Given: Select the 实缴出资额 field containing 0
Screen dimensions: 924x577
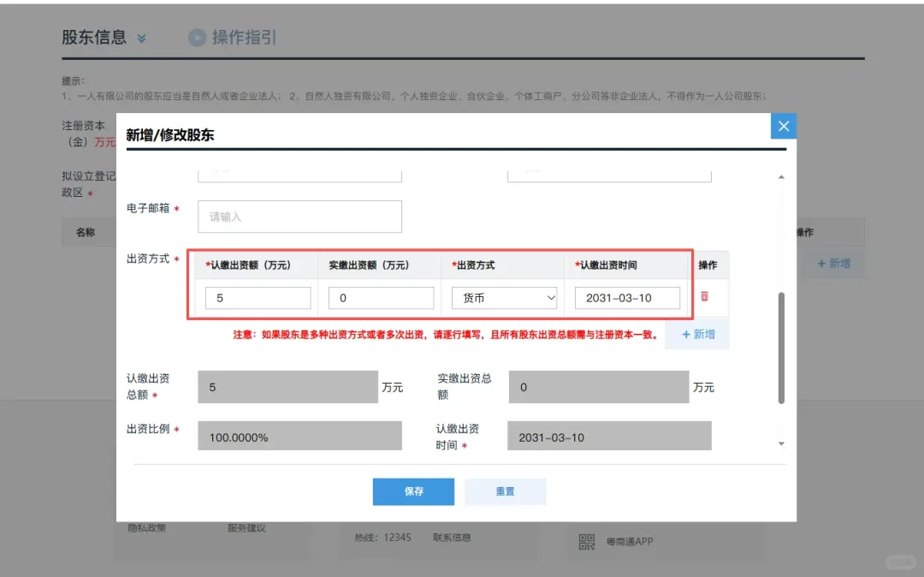Looking at the screenshot, I should pyautogui.click(x=381, y=297).
